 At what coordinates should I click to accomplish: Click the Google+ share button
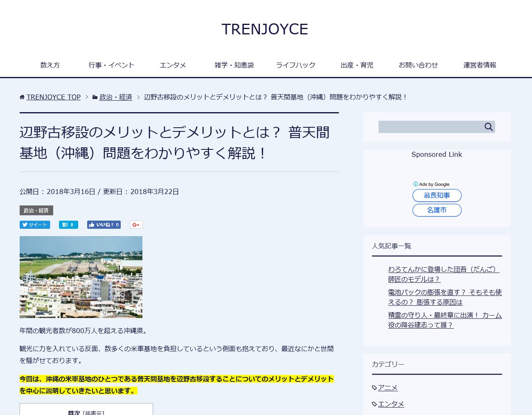(x=136, y=225)
